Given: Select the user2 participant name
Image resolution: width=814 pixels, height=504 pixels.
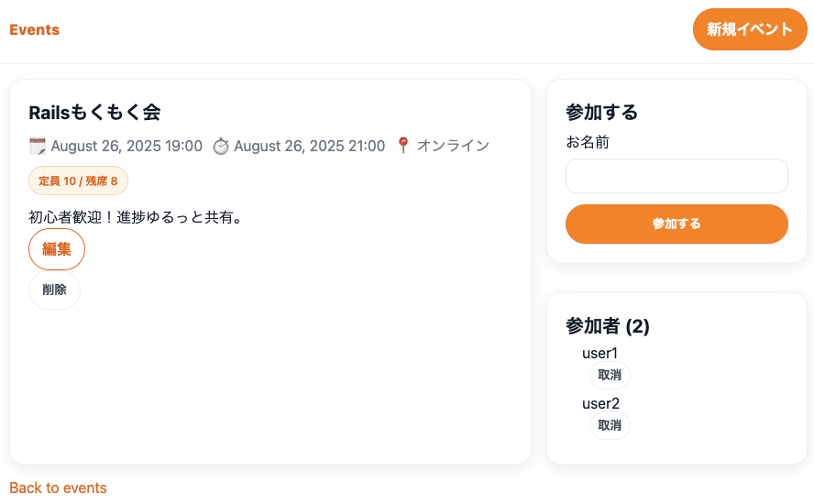Looking at the screenshot, I should 600,403.
